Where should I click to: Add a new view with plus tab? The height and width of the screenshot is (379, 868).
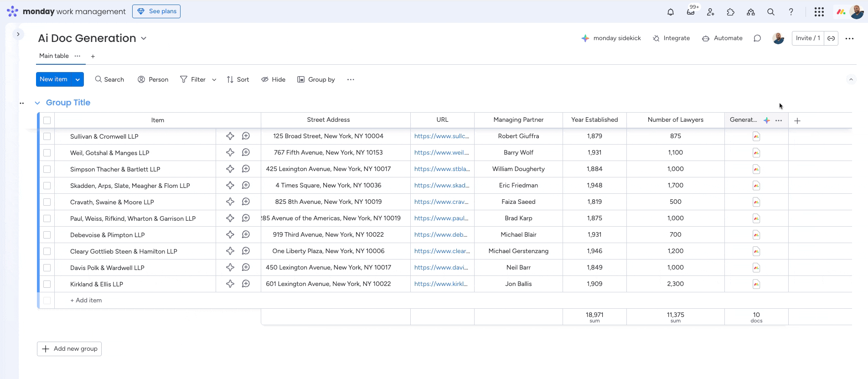coord(93,57)
